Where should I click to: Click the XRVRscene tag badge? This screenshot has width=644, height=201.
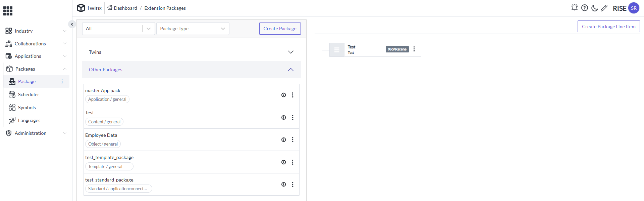pos(397,49)
